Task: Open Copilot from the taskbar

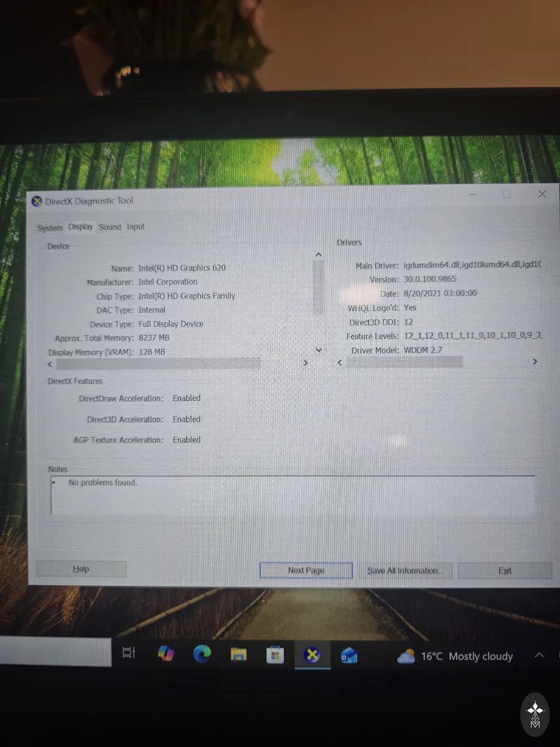Action: (x=166, y=653)
